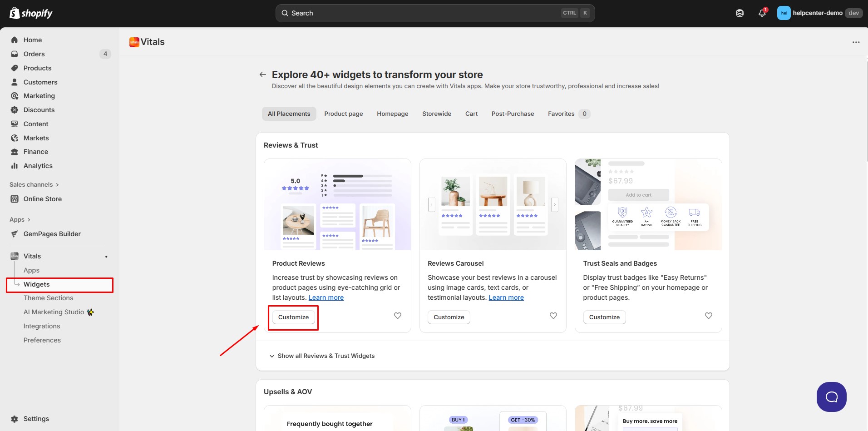Favorite the Product Reviews widget
The width and height of the screenshot is (868, 431).
point(397,316)
